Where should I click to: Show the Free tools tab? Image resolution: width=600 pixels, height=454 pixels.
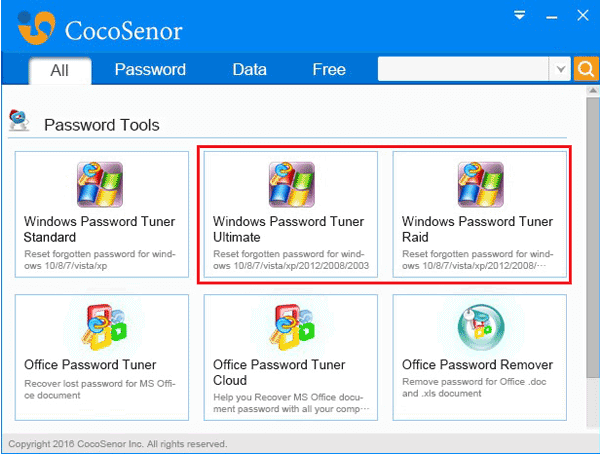(x=329, y=70)
